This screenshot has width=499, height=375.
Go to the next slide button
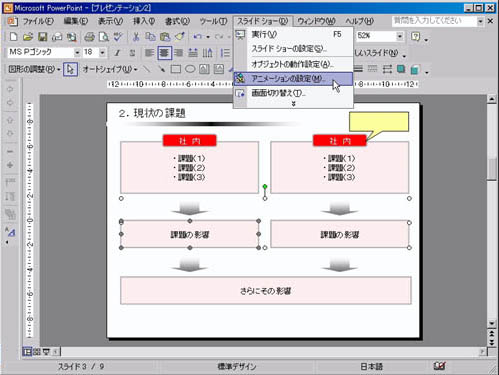click(x=492, y=342)
